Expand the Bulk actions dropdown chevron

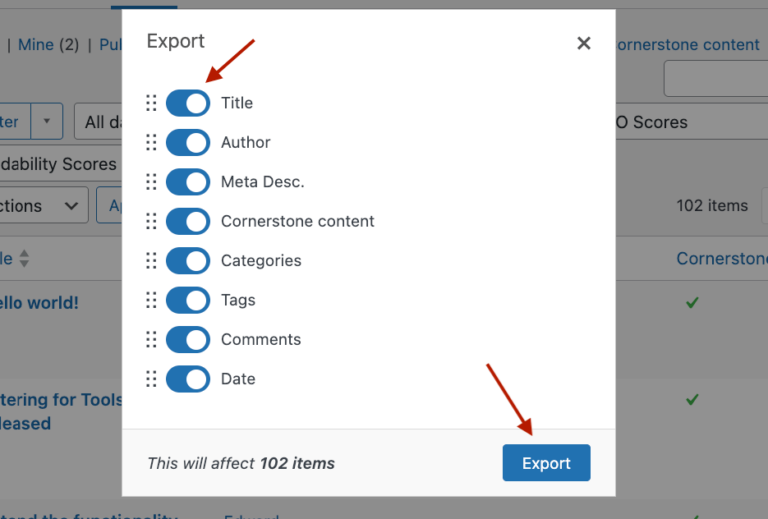tap(72, 206)
